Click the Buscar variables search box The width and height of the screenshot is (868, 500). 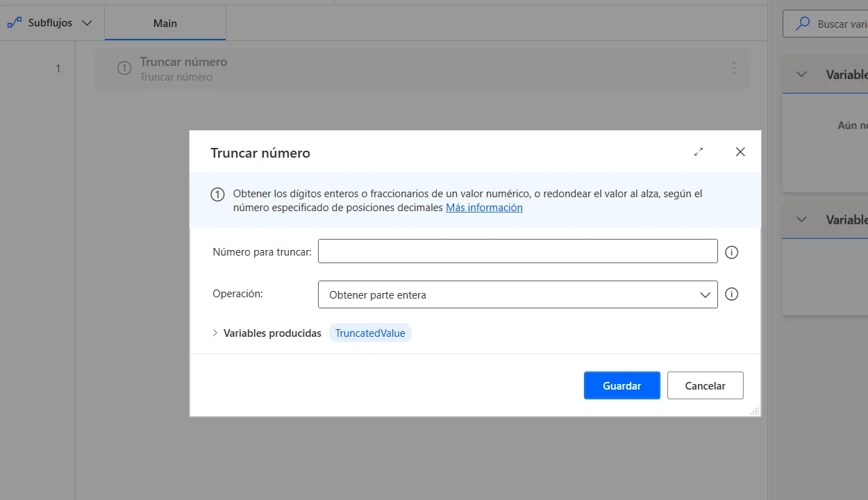[826, 24]
